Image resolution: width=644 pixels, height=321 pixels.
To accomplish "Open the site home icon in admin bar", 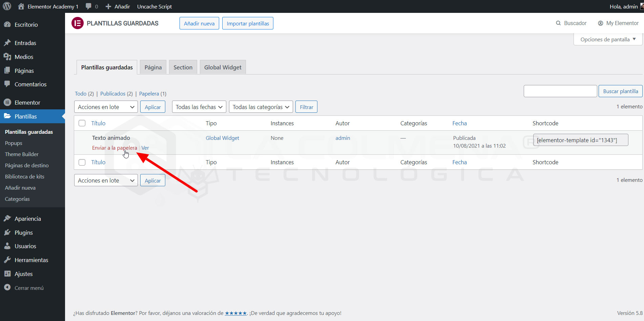I will tap(21, 6).
